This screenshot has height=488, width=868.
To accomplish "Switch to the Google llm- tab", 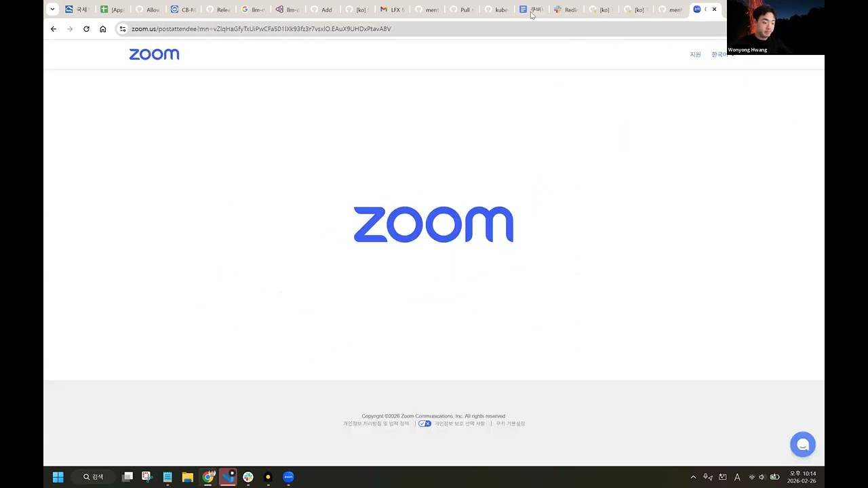I will point(254,9).
